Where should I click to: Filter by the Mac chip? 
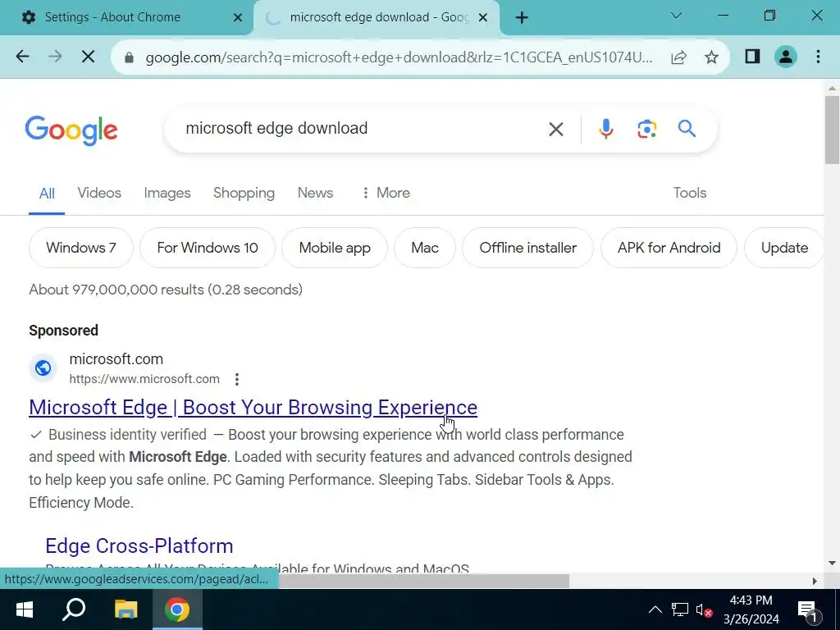(424, 248)
